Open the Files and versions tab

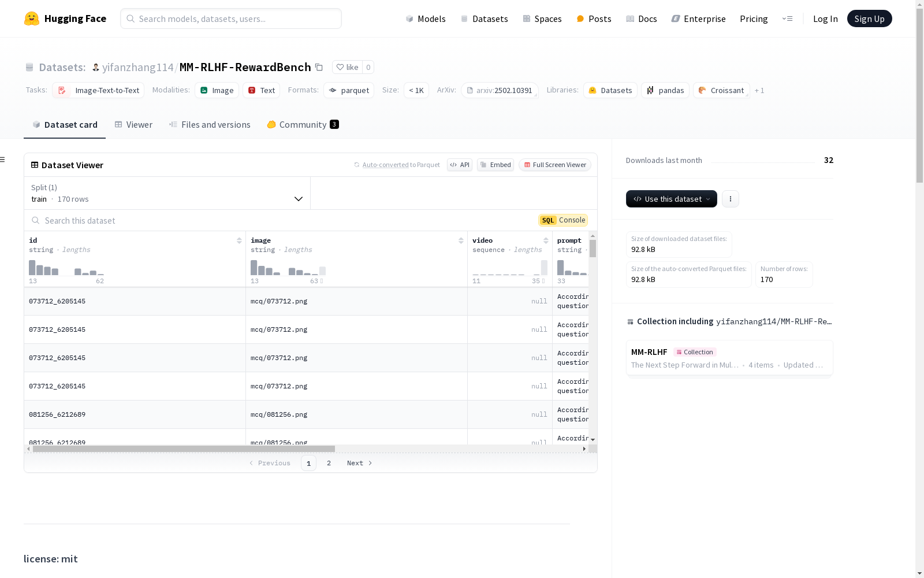click(x=210, y=124)
